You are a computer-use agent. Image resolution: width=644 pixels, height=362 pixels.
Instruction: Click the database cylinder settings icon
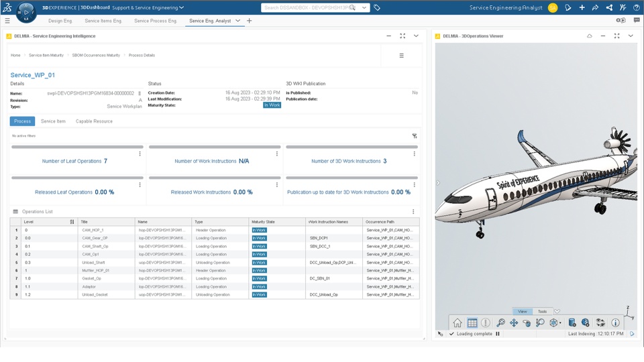pyautogui.click(x=572, y=322)
